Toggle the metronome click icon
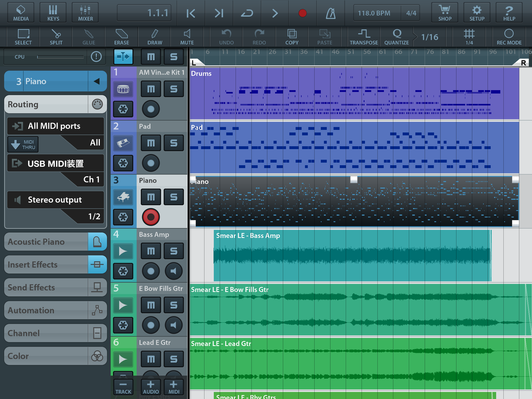The height and width of the screenshot is (399, 532). point(330,13)
